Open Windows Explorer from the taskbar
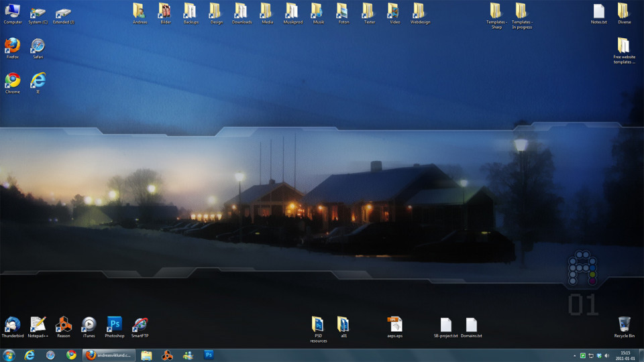 pos(146,355)
